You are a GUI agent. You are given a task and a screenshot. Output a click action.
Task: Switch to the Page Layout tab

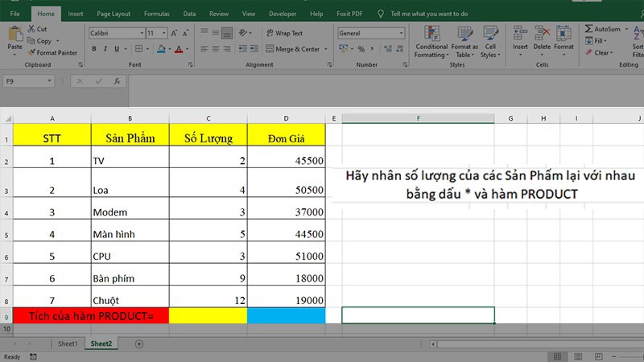pyautogui.click(x=114, y=14)
